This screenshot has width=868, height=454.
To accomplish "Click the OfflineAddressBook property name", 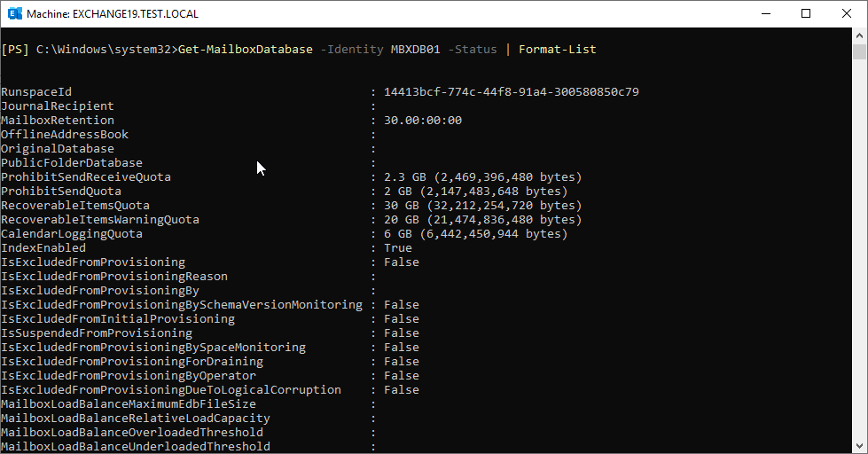I will point(65,135).
